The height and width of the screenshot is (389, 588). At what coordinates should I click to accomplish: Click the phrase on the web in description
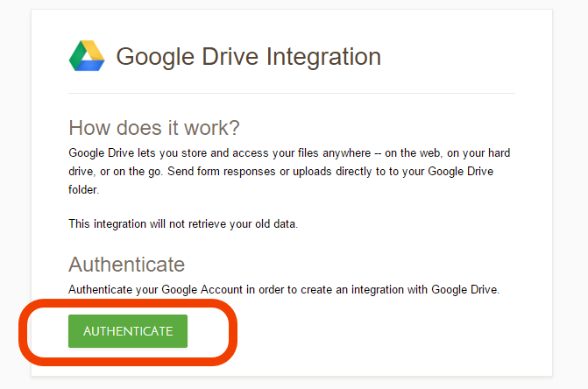[413, 153]
